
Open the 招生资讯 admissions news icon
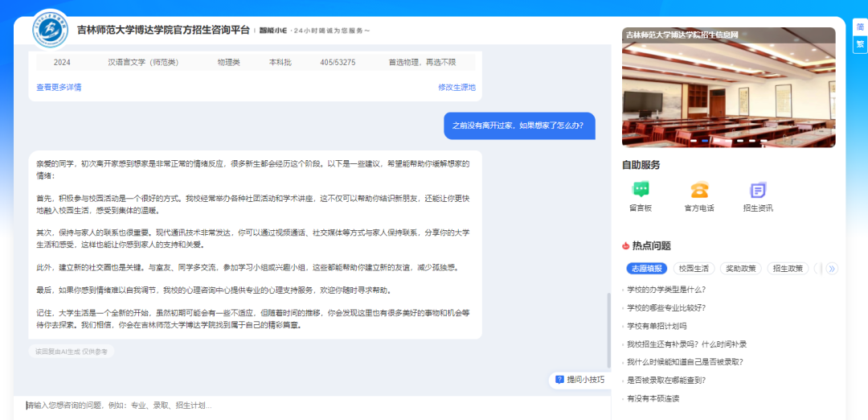pyautogui.click(x=757, y=191)
